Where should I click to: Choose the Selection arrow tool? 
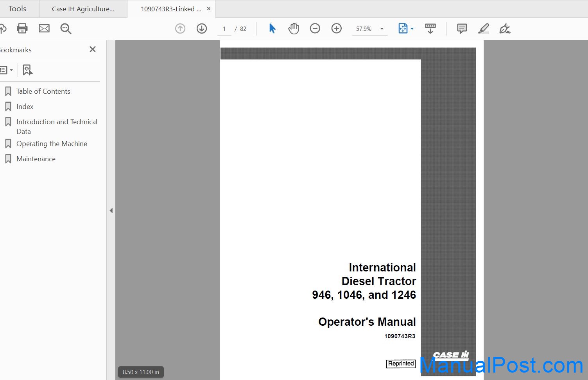272,29
